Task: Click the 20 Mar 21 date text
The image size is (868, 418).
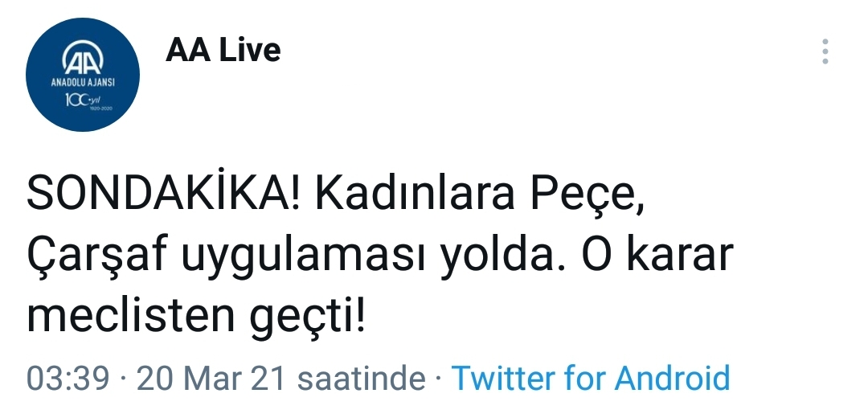Action: coord(211,378)
